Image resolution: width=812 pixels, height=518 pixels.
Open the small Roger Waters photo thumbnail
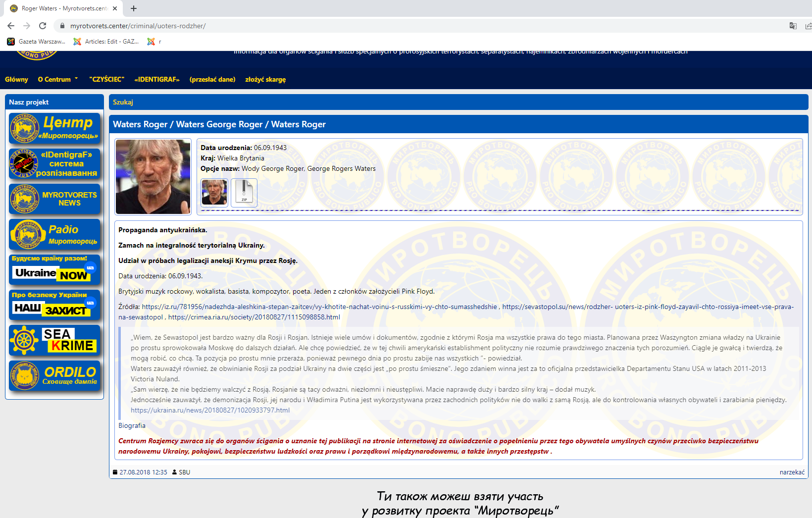click(214, 192)
